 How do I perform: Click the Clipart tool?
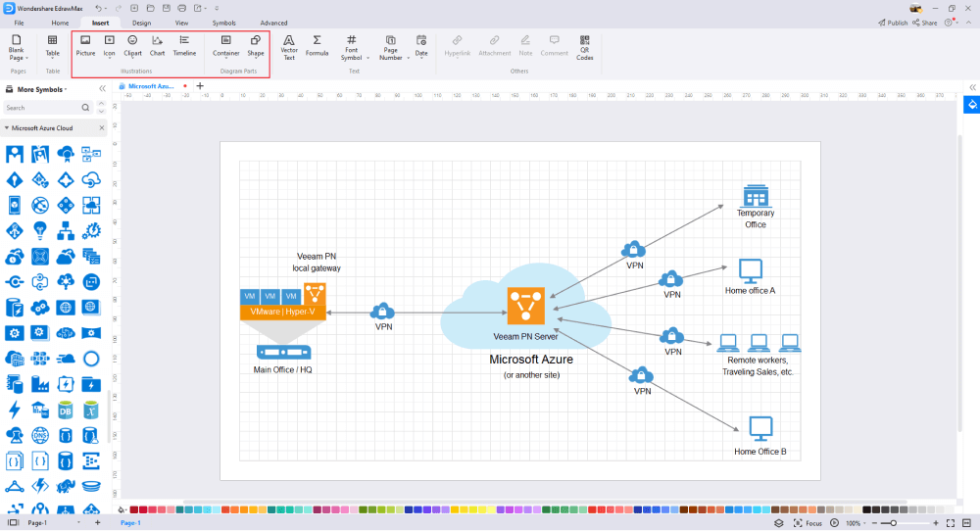point(132,46)
